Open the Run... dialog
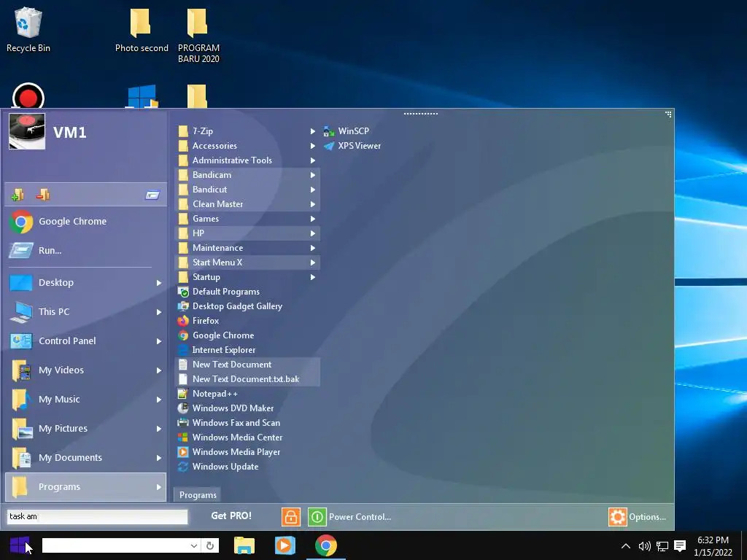Viewport: 747px width, 560px height. click(x=86, y=251)
